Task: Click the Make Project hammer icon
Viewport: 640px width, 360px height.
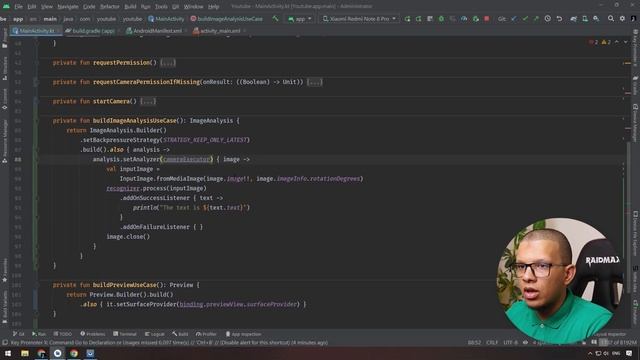Action: pyautogui.click(x=276, y=19)
